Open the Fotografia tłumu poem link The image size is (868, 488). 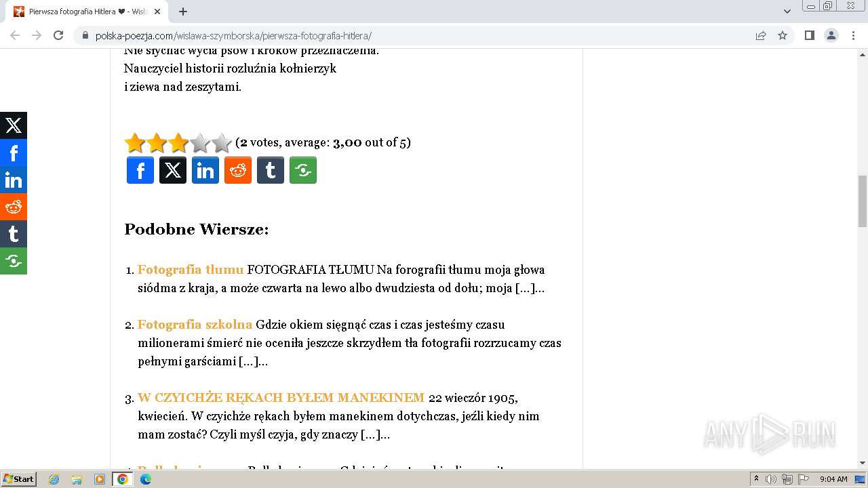(x=191, y=270)
